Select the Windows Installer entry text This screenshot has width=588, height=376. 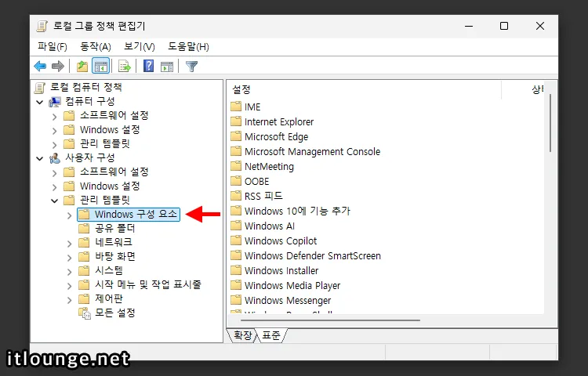(281, 270)
